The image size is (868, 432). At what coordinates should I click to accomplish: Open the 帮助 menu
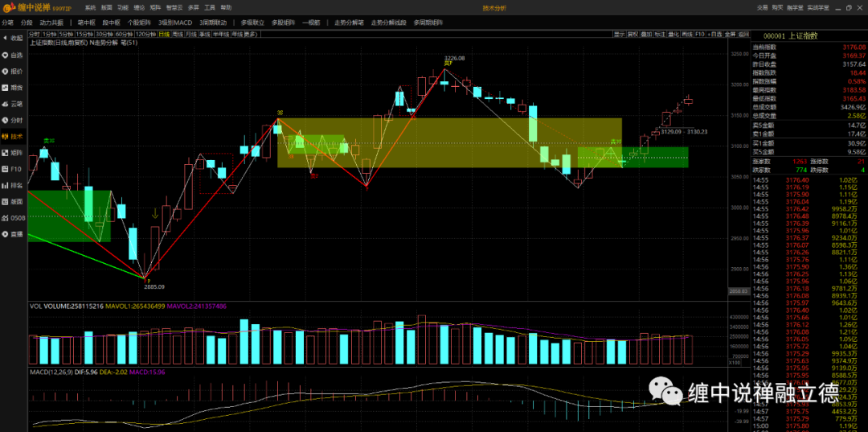point(227,8)
